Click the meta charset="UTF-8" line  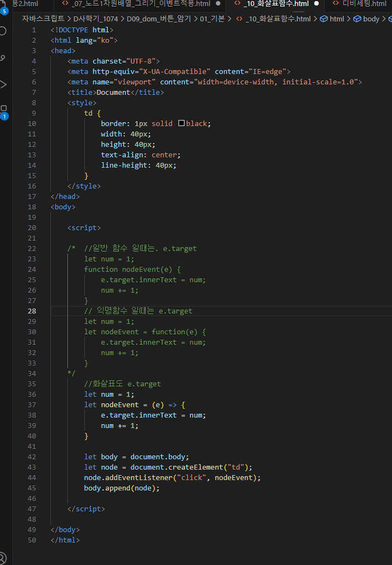click(x=114, y=61)
